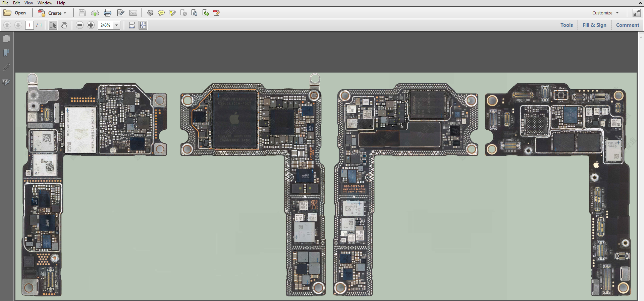This screenshot has width=644, height=301.
Task: Click the Highlight text tool
Action: (x=172, y=13)
